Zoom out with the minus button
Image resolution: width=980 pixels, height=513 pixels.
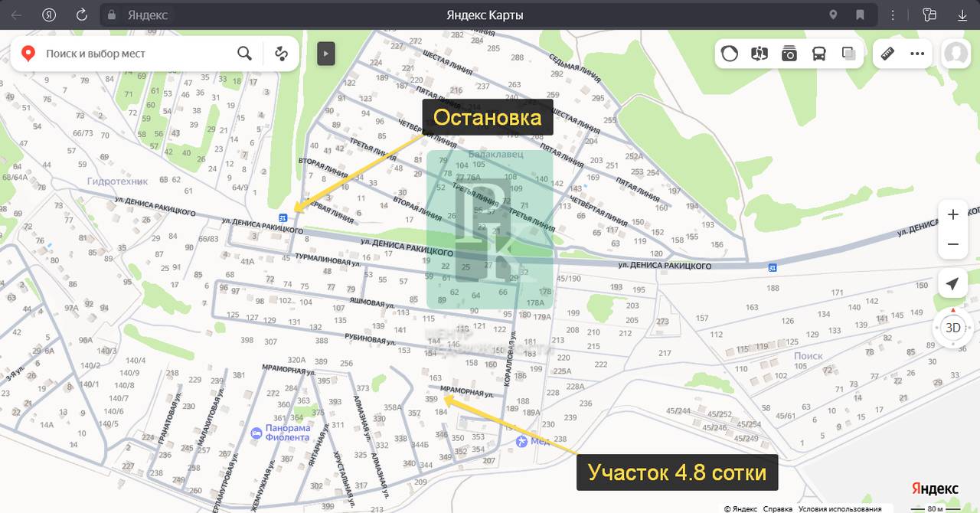(952, 244)
